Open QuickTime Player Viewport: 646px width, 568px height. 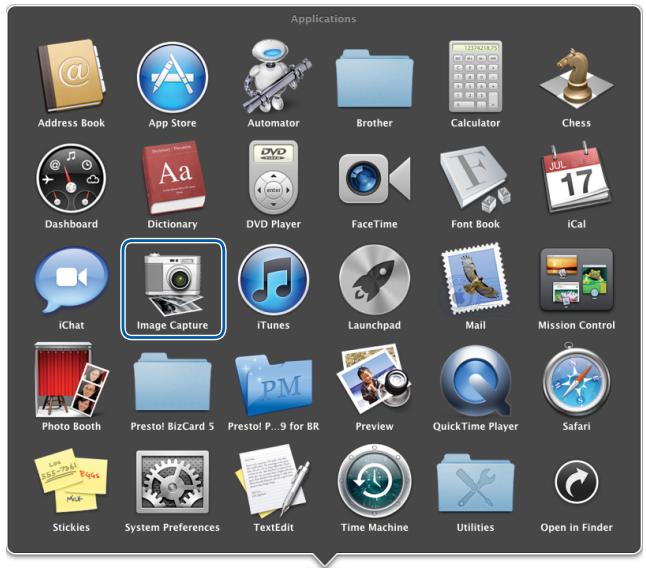[x=475, y=381]
